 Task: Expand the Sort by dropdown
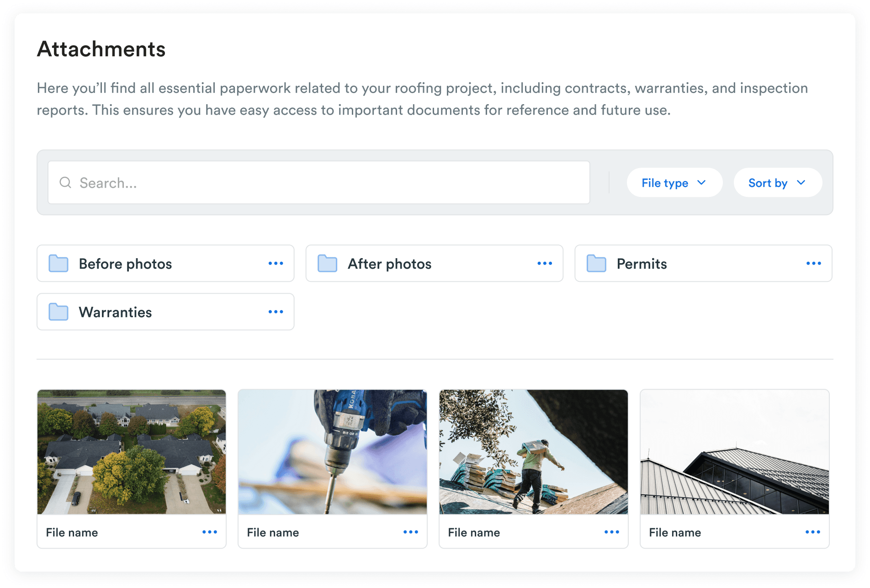pyautogui.click(x=778, y=183)
